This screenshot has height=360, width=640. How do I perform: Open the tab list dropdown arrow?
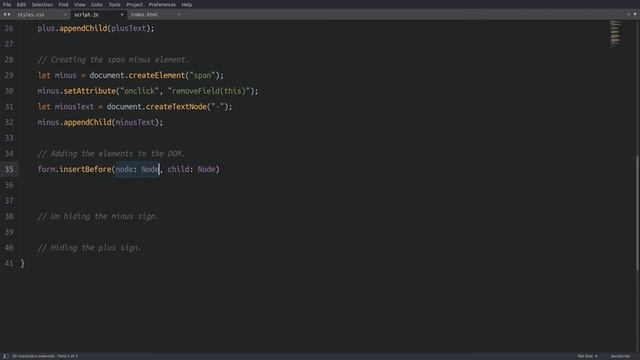click(635, 14)
